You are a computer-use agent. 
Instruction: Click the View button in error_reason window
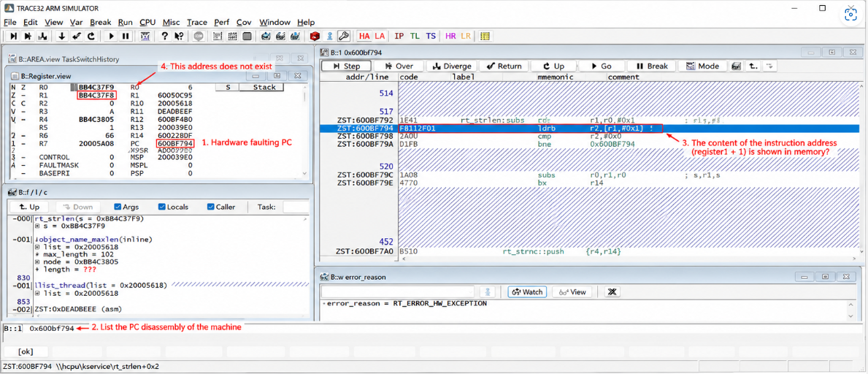coord(572,291)
